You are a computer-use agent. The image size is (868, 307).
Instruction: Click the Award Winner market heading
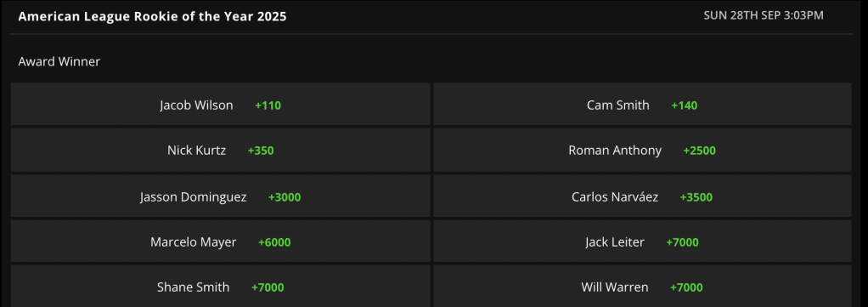point(59,61)
